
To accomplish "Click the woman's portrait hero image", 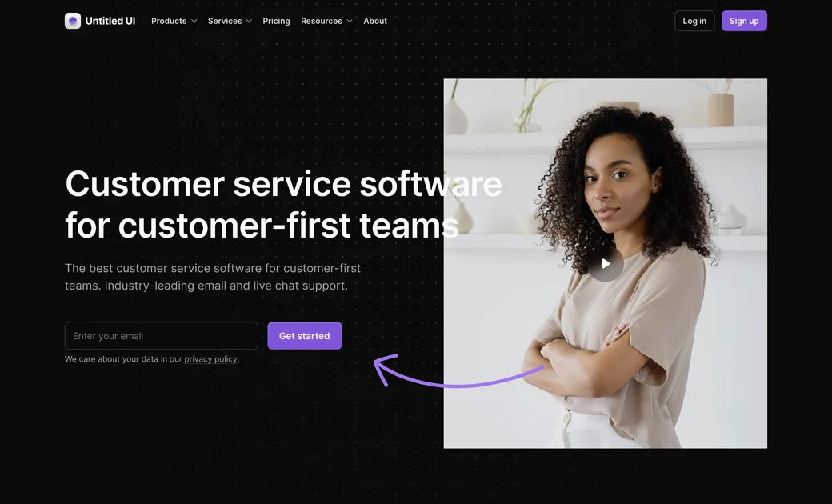I will (x=606, y=264).
